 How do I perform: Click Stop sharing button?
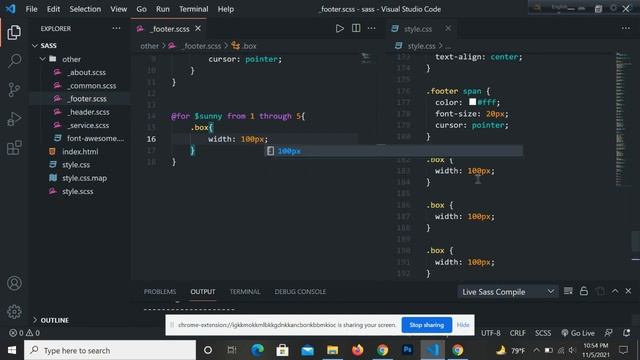coord(427,325)
